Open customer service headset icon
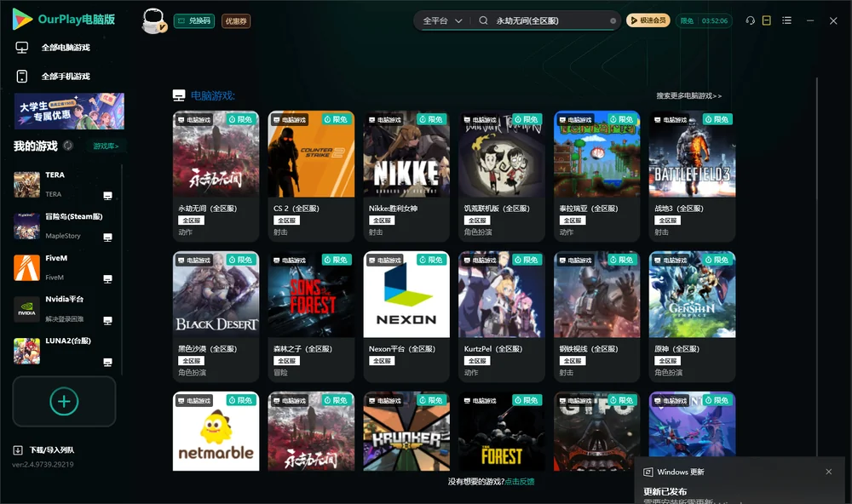Screen dimensions: 852x504 point(750,20)
